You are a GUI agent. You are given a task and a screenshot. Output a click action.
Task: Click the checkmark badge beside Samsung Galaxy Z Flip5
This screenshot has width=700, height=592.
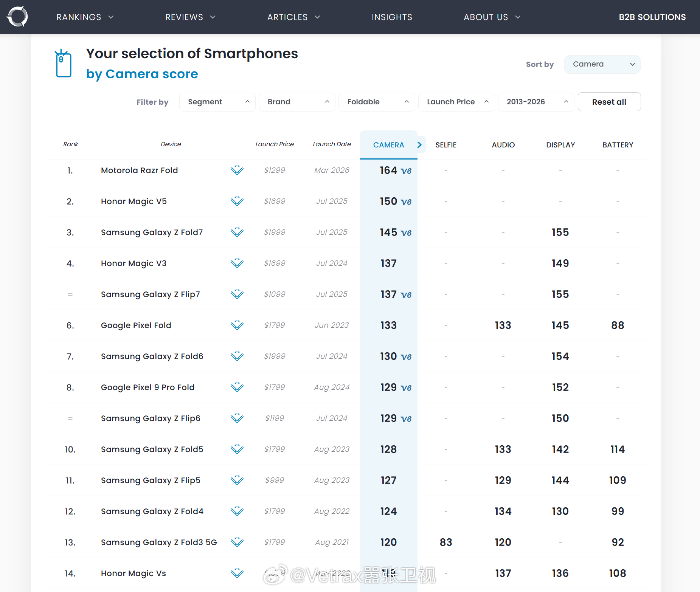click(x=237, y=480)
